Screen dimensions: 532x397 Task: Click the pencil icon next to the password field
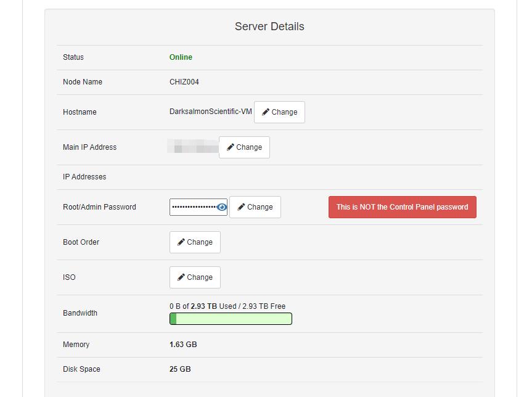(242, 207)
